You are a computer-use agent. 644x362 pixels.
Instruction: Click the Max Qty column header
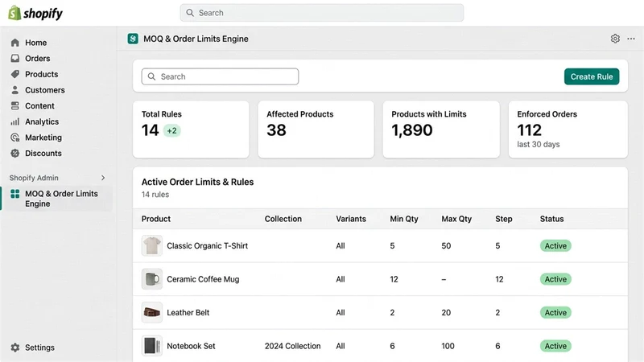coord(456,219)
